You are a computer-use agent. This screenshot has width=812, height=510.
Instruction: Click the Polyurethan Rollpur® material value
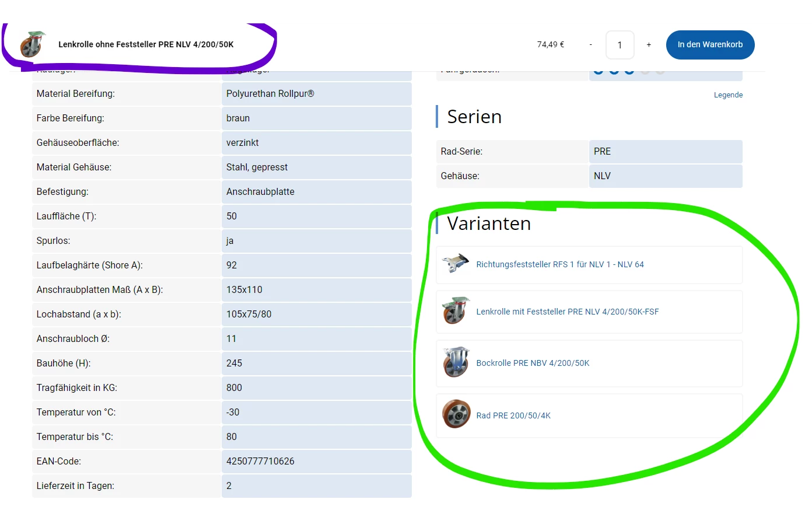pos(270,93)
